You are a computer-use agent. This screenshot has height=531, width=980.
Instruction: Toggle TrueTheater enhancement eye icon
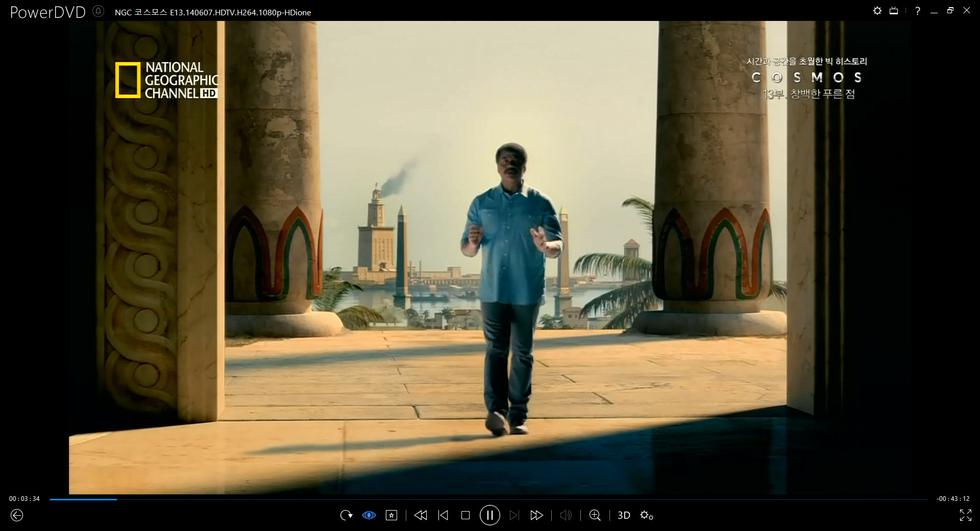pos(369,515)
